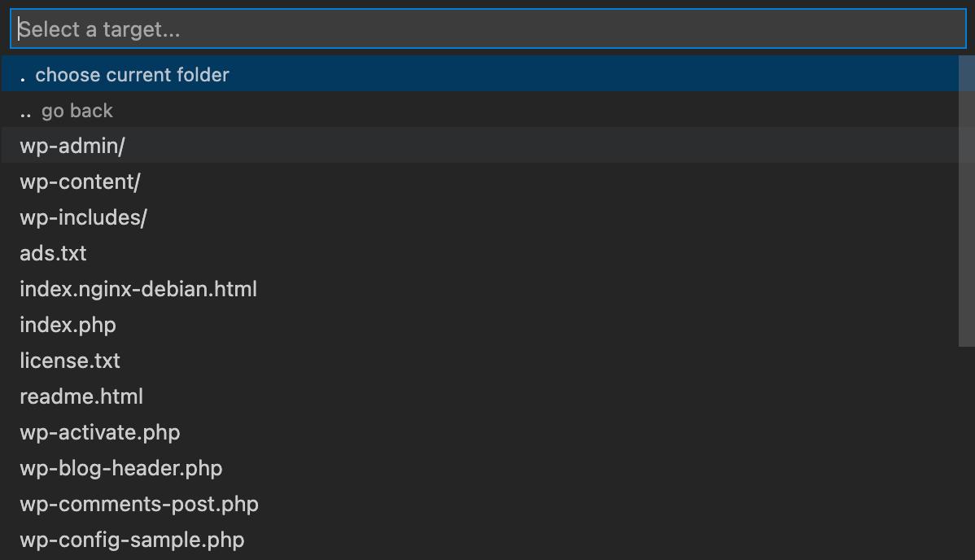
Task: Pick wp-config-sample.php from the list
Action: click(x=132, y=540)
